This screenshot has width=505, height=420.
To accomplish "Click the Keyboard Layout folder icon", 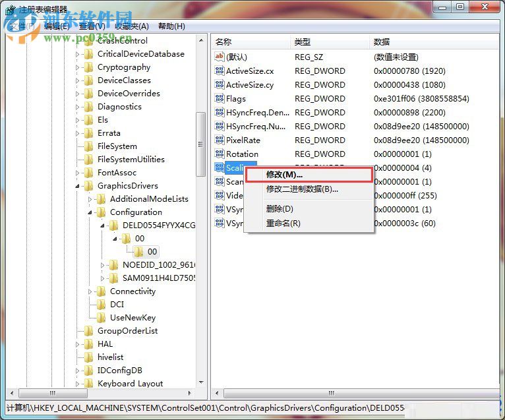I will pyautogui.click(x=89, y=384).
